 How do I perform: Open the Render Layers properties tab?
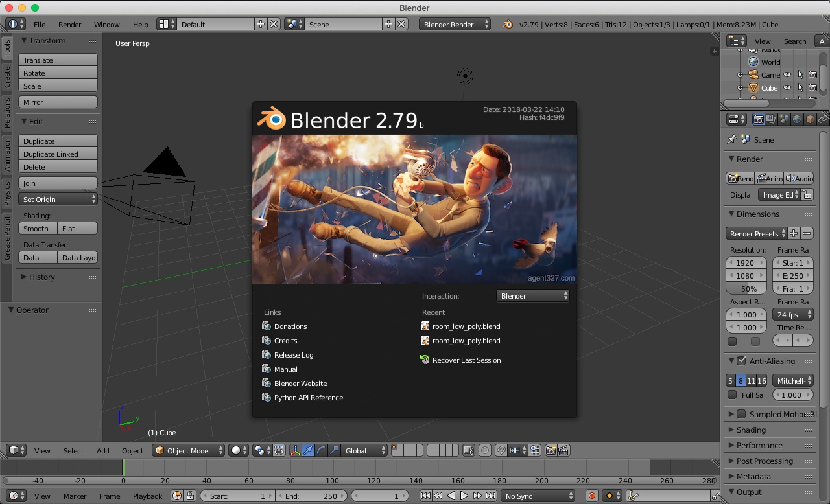771,119
